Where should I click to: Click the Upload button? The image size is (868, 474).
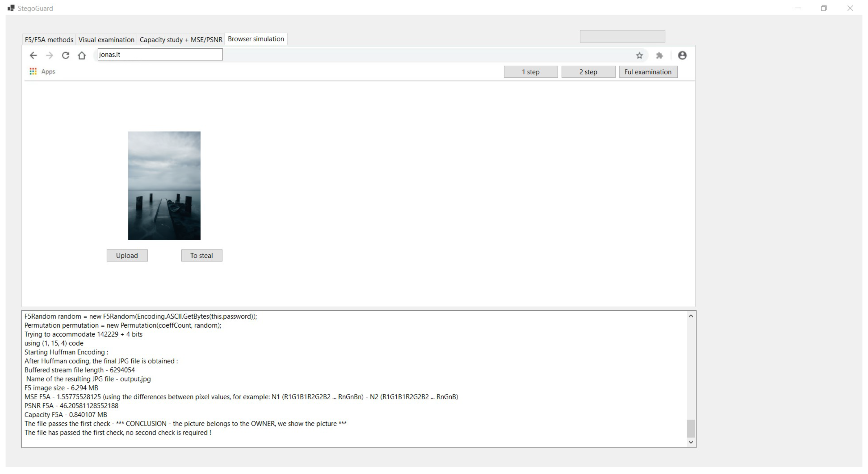(x=127, y=255)
